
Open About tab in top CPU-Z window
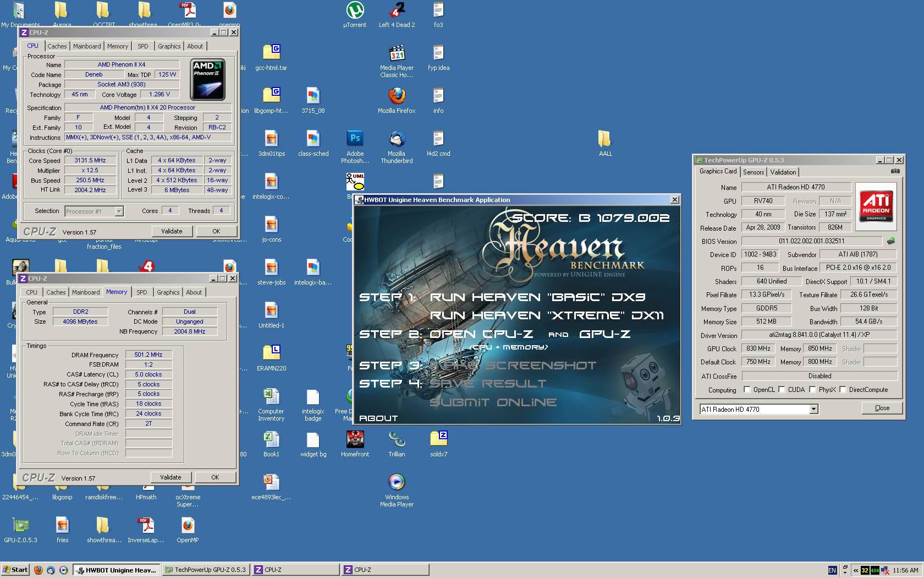(195, 46)
